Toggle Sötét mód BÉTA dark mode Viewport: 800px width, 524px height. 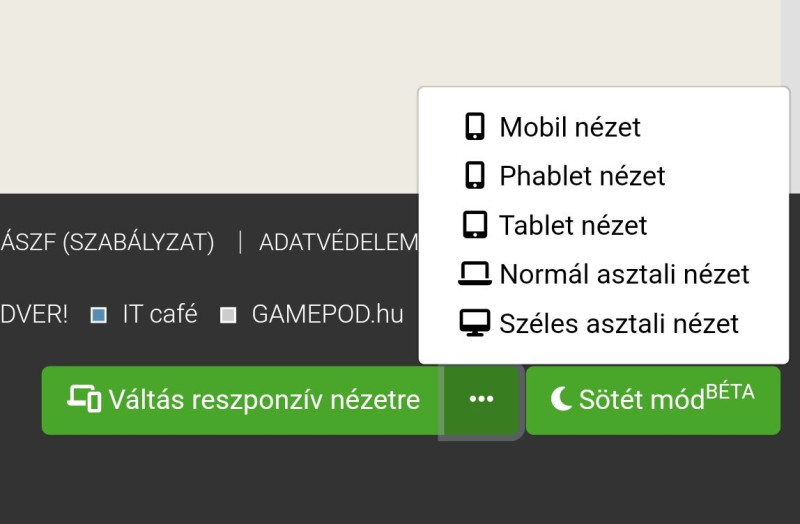653,401
